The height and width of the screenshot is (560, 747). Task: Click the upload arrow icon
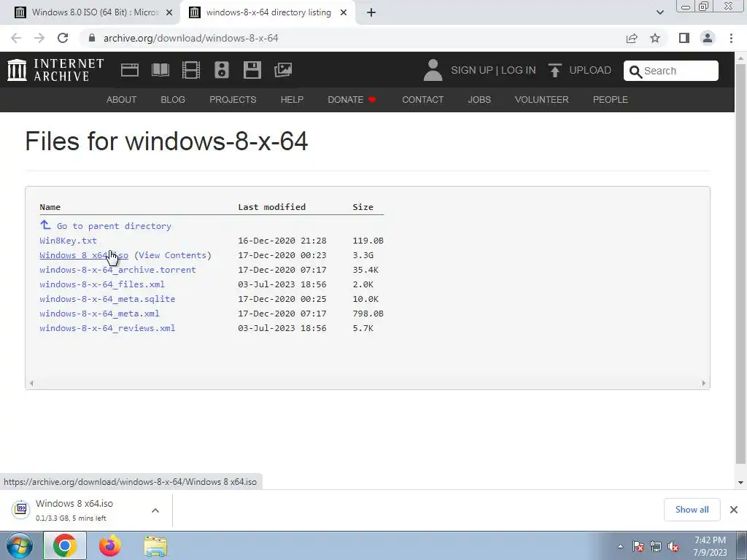click(554, 70)
